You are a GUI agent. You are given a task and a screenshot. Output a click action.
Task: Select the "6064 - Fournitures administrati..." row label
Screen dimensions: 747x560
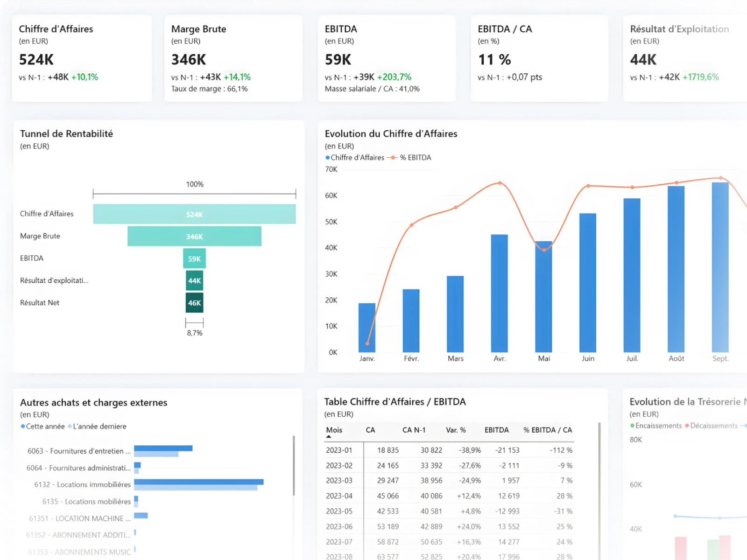tap(78, 468)
